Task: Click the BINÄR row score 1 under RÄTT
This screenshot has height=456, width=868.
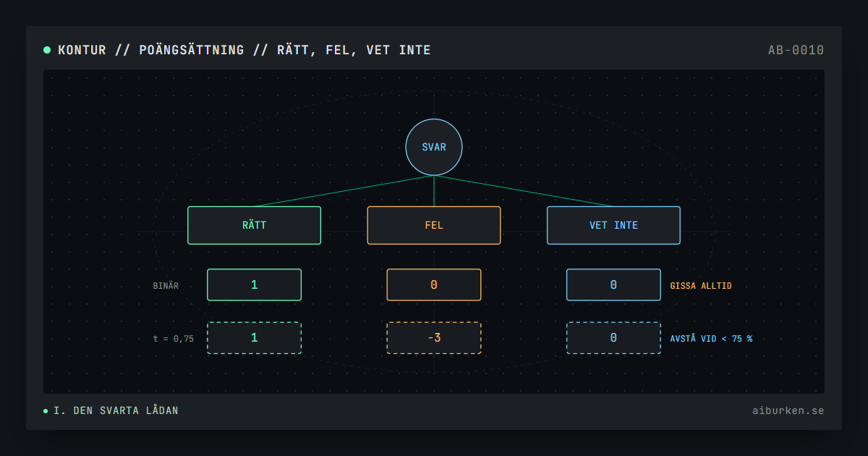Action: (x=254, y=285)
